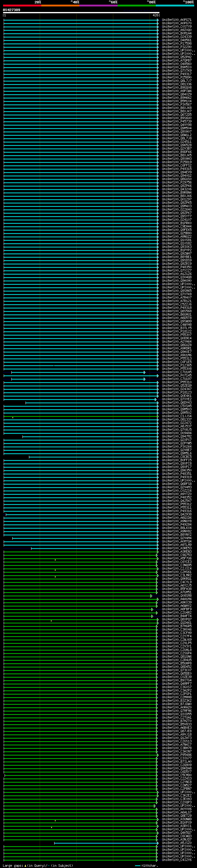Select hit UniRef100_Q08SM8
Image resolution: width=197 pixels, height=868 pixels.
pos(177,595)
